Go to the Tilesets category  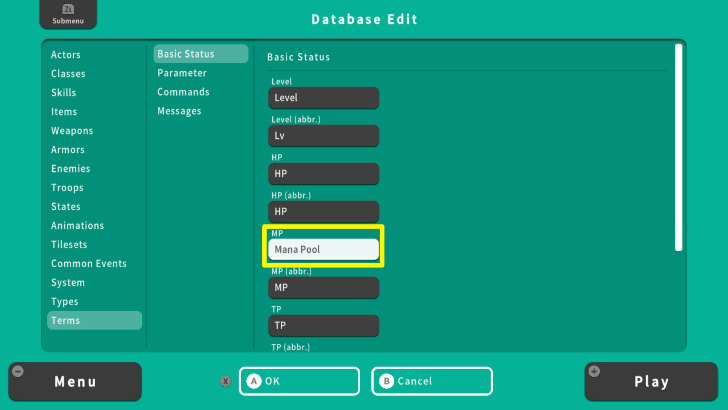coord(69,245)
